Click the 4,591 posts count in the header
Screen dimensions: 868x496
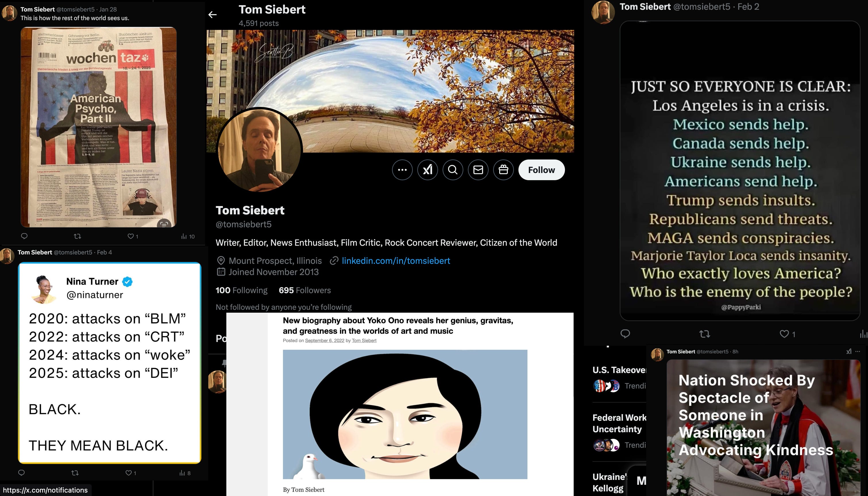click(x=259, y=23)
